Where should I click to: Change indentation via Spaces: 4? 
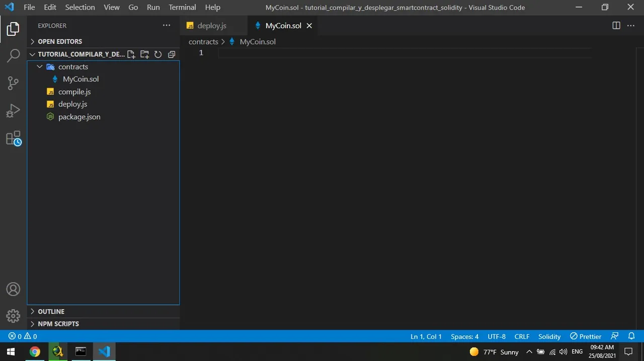pyautogui.click(x=464, y=336)
